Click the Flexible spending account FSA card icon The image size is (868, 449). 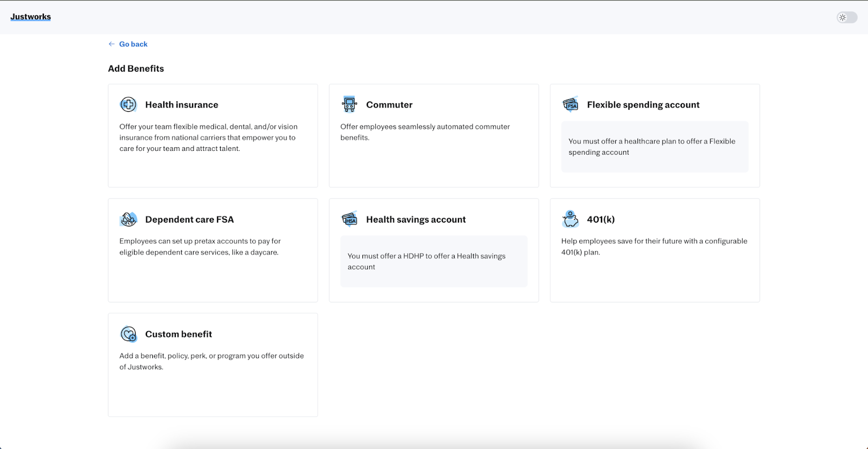pyautogui.click(x=570, y=104)
